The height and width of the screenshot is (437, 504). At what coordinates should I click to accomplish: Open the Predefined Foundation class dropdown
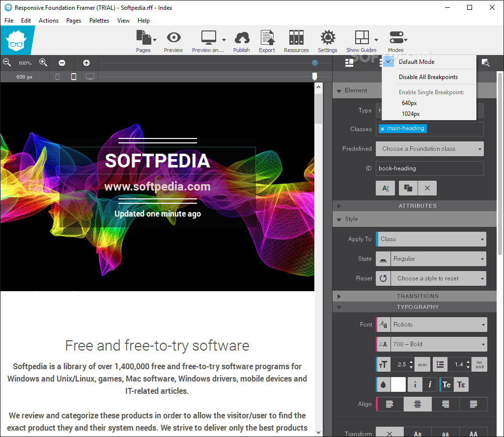coord(430,149)
